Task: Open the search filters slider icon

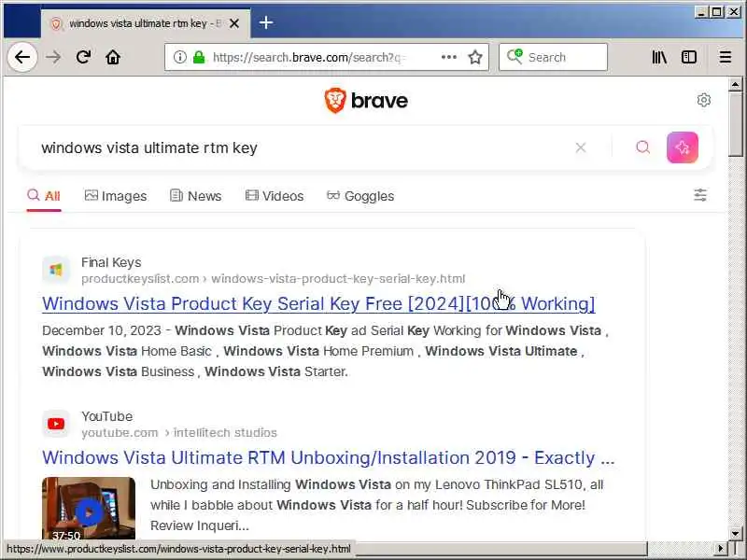Action: coord(699,195)
